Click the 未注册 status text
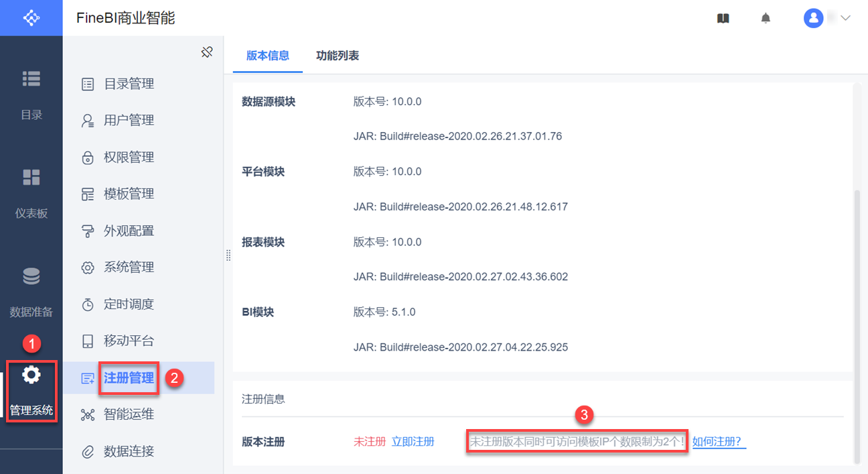The height and width of the screenshot is (474, 868). point(370,442)
